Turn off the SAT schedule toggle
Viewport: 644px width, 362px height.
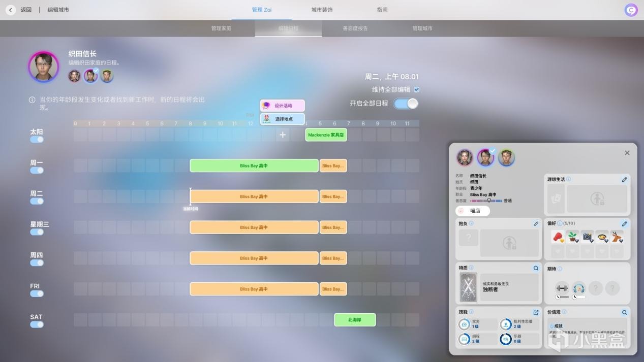[x=37, y=325]
